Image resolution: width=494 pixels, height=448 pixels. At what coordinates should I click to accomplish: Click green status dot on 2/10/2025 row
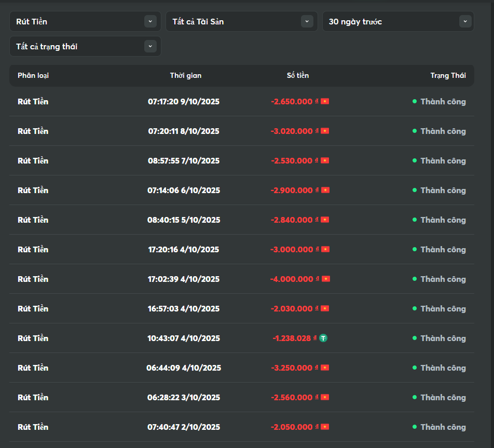[x=415, y=427]
